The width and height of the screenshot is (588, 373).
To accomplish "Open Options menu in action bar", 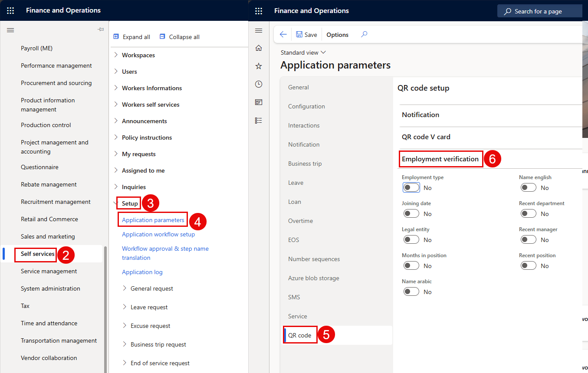I will pyautogui.click(x=338, y=35).
